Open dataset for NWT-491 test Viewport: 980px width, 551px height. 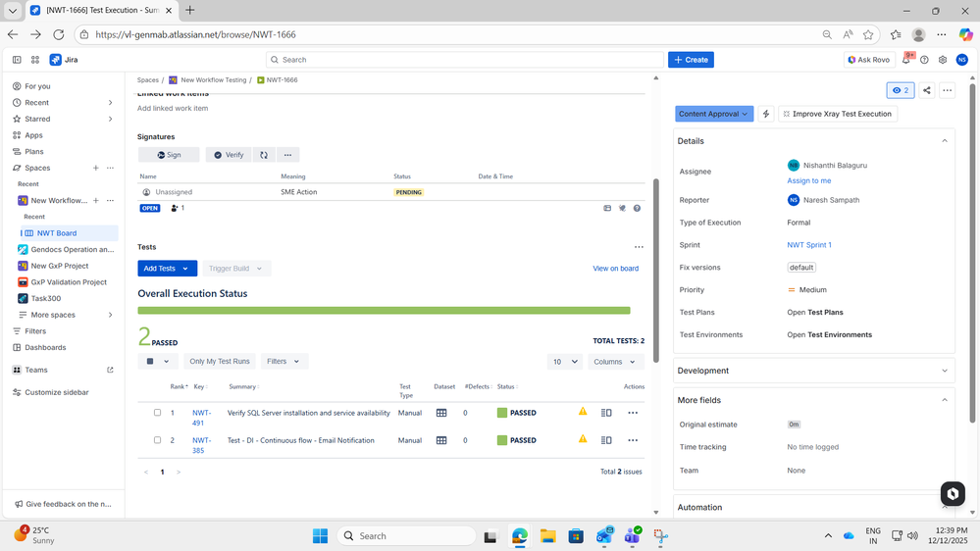coord(441,413)
